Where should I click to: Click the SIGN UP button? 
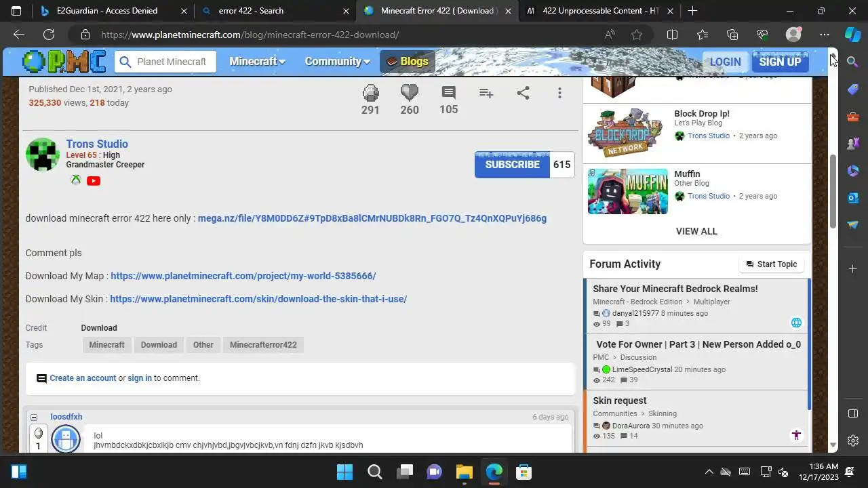tap(780, 62)
